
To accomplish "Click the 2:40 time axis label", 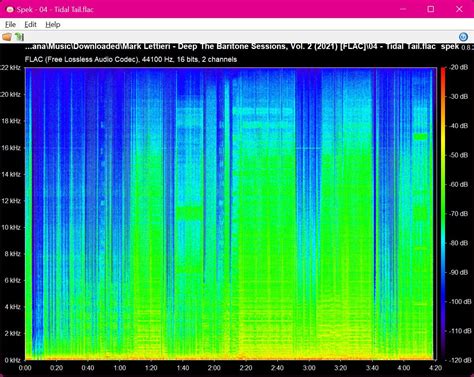I will click(277, 368).
